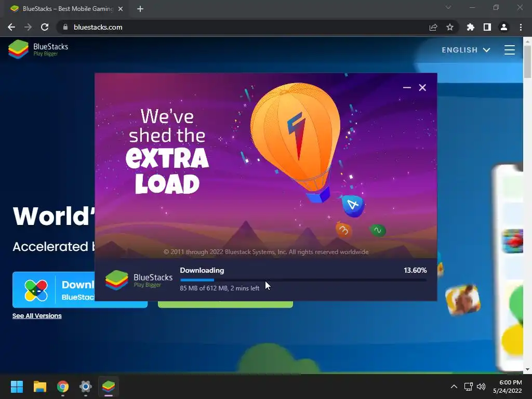Open a new browser tab
Screen dimensions: 532x399
coord(140,9)
